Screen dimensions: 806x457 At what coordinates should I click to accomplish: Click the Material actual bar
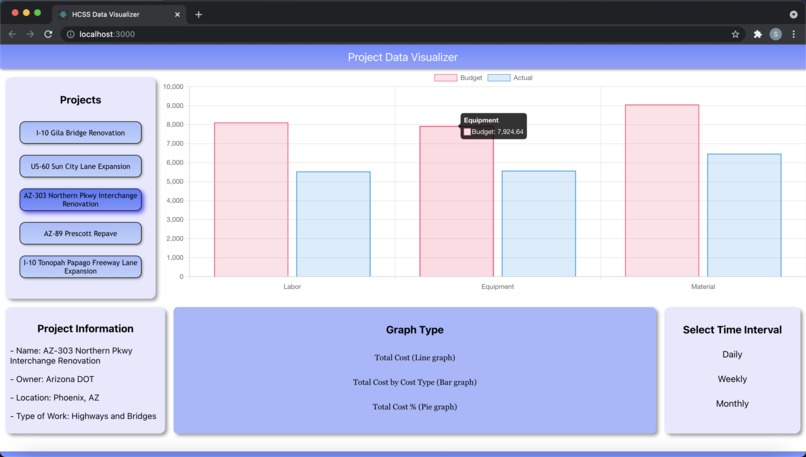tap(744, 215)
